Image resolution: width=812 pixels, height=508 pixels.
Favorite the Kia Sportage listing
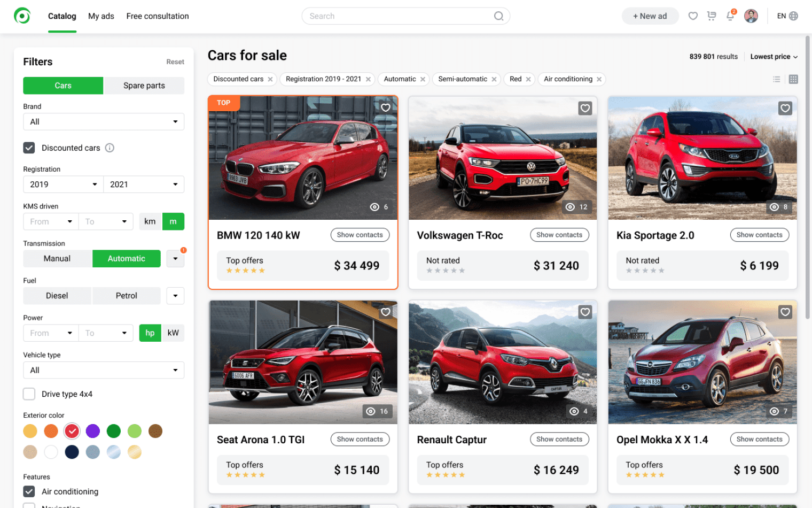pyautogui.click(x=785, y=109)
